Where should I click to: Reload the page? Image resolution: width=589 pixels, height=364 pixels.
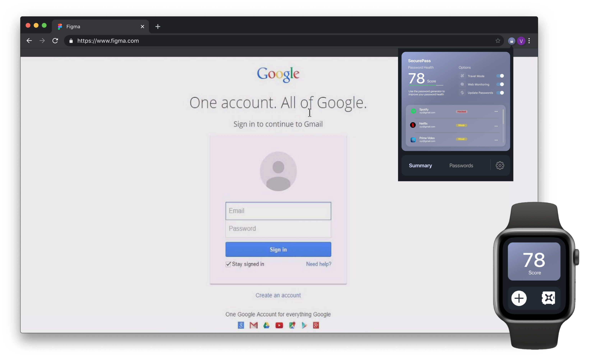pos(55,41)
